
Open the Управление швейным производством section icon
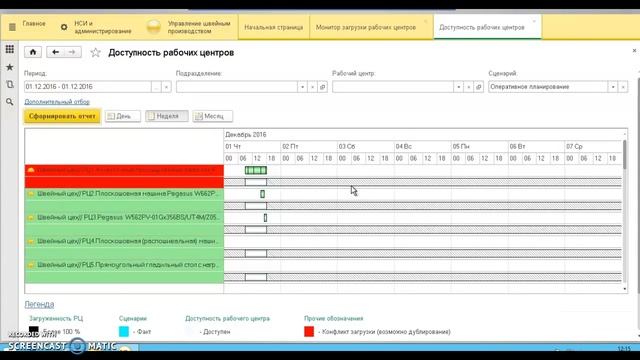[153, 27]
